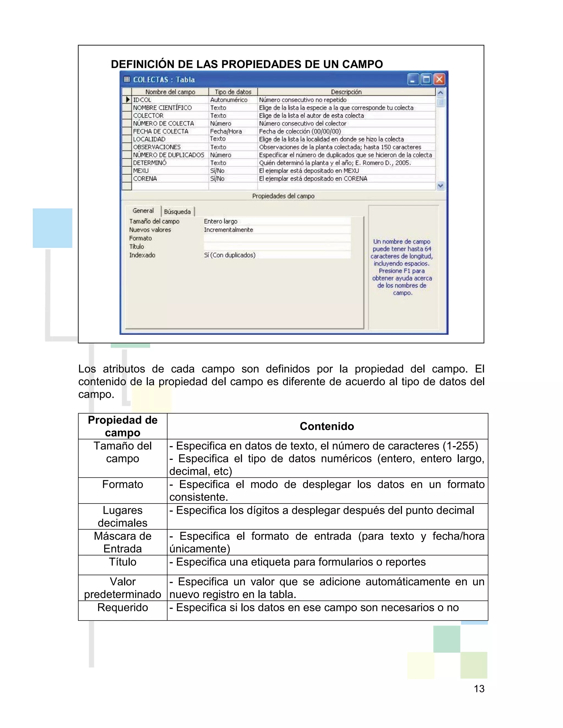Image resolution: width=563 pixels, height=728 pixels.
Task: Minimize the COLECTAS table window
Action: coord(413,80)
